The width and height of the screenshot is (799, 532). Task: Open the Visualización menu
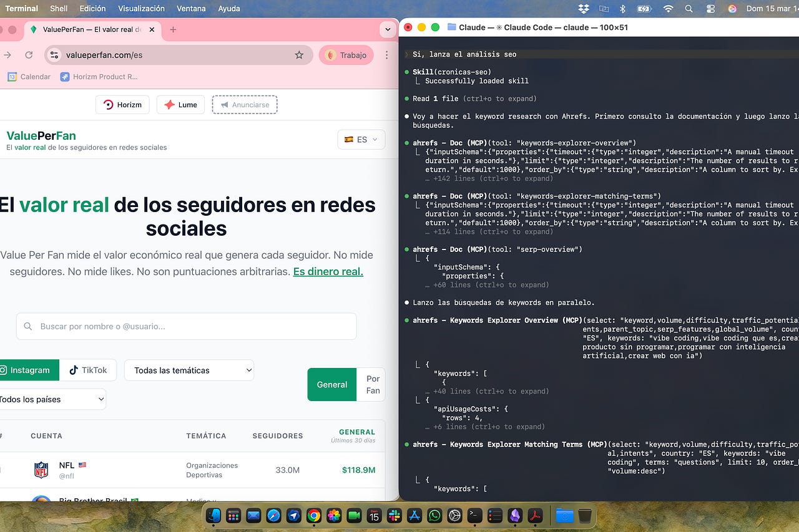click(142, 9)
